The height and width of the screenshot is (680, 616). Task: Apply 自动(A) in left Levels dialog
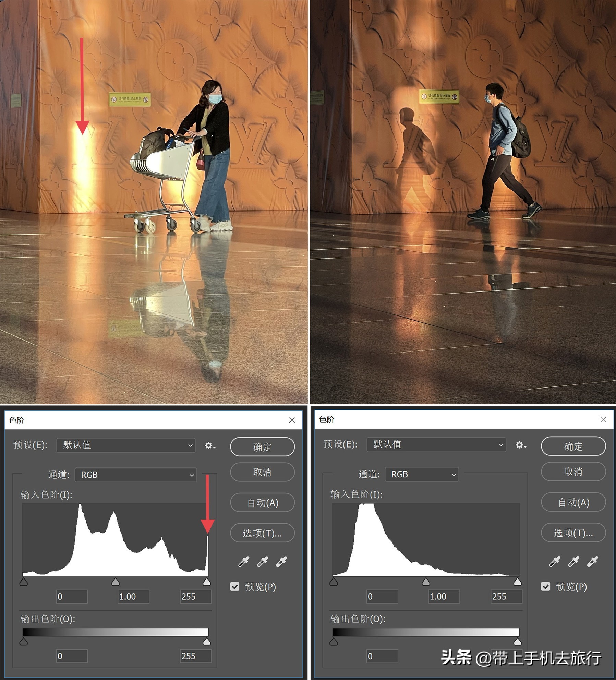[263, 503]
